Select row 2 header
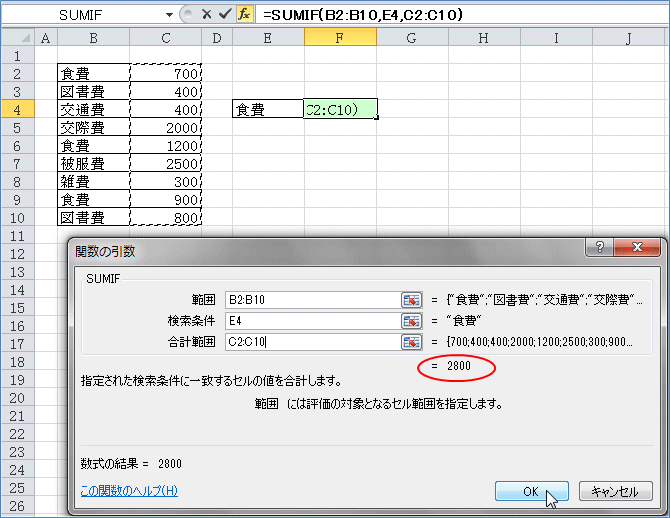 coord(17,74)
